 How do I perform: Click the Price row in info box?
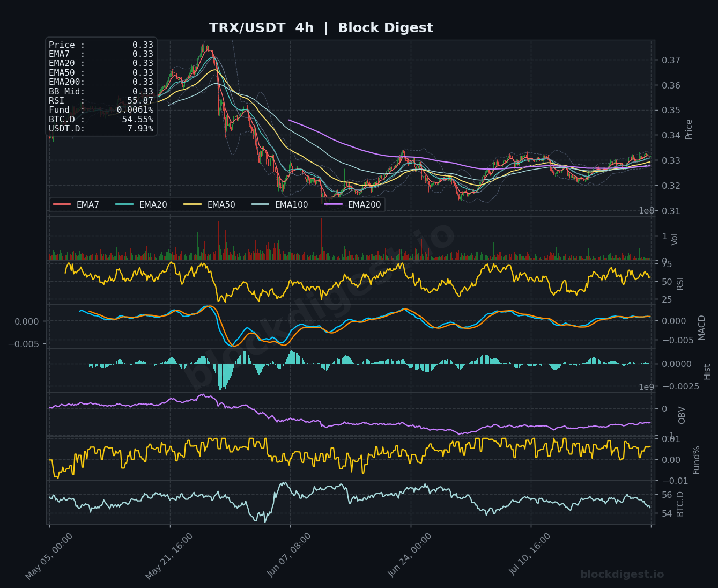coord(101,45)
